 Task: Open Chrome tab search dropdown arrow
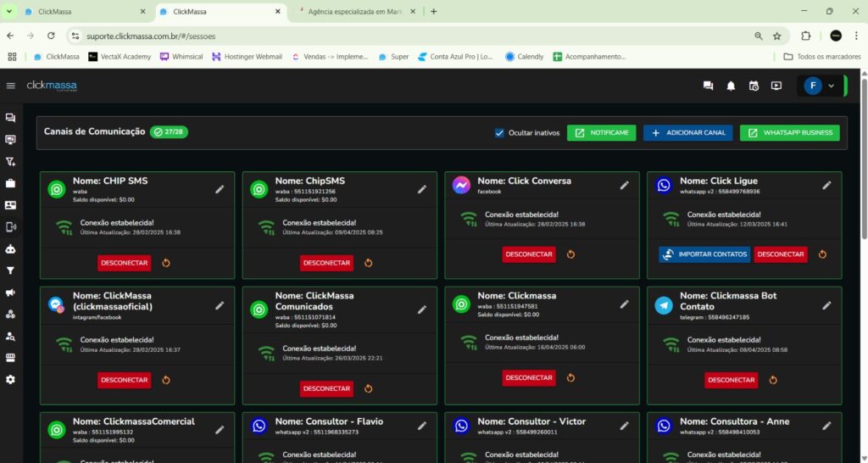tap(10, 12)
